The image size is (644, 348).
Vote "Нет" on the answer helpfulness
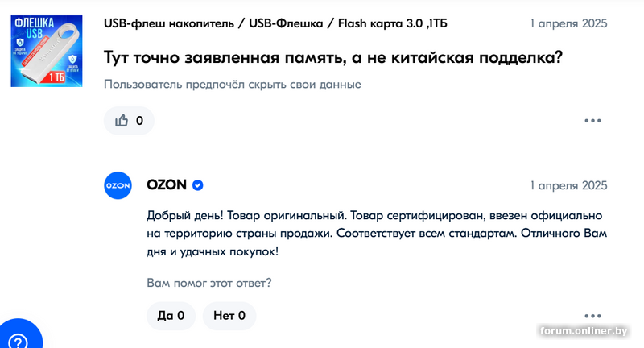pyautogui.click(x=229, y=316)
